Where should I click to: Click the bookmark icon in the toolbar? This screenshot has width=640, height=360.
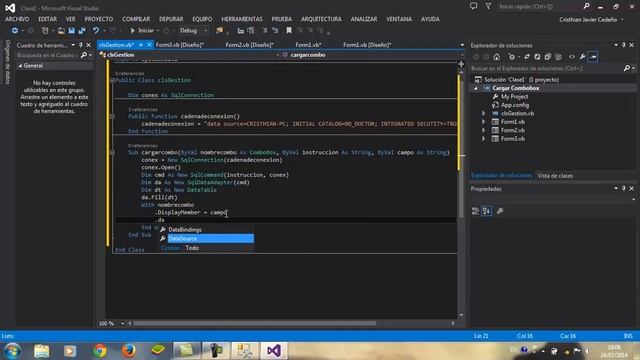tap(289, 31)
